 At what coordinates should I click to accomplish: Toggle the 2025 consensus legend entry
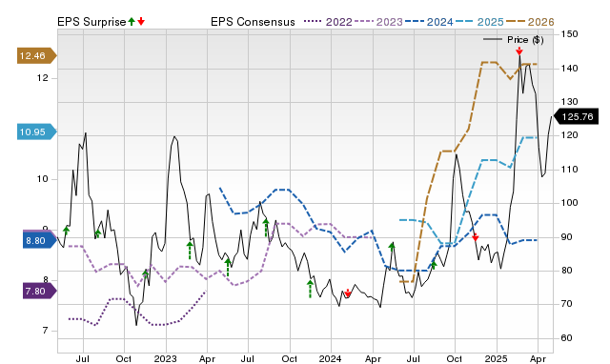click(479, 22)
